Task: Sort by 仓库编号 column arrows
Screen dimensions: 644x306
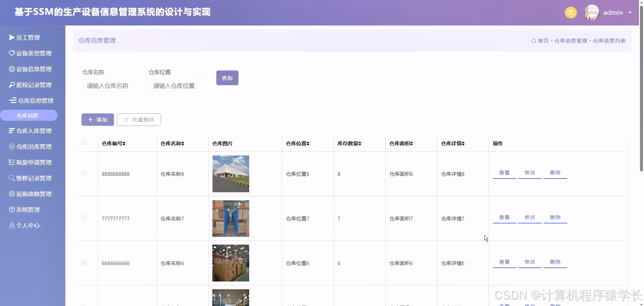Action: click(124, 144)
